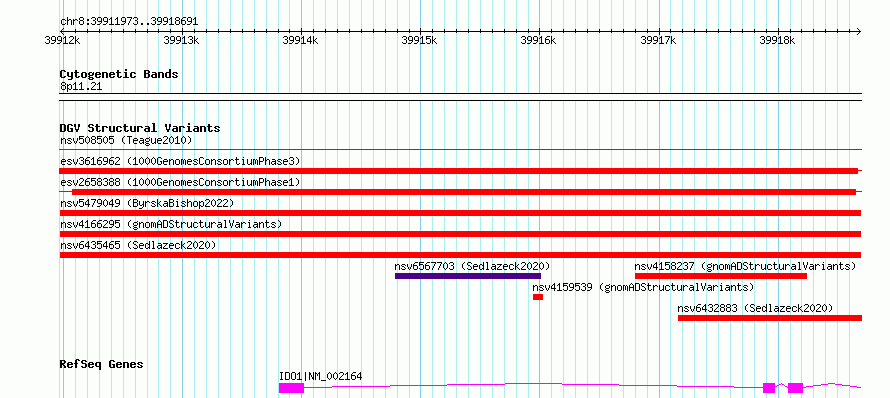Click the DGV Structural Variants track title
Screen dimensions: 890x398
[140, 128]
